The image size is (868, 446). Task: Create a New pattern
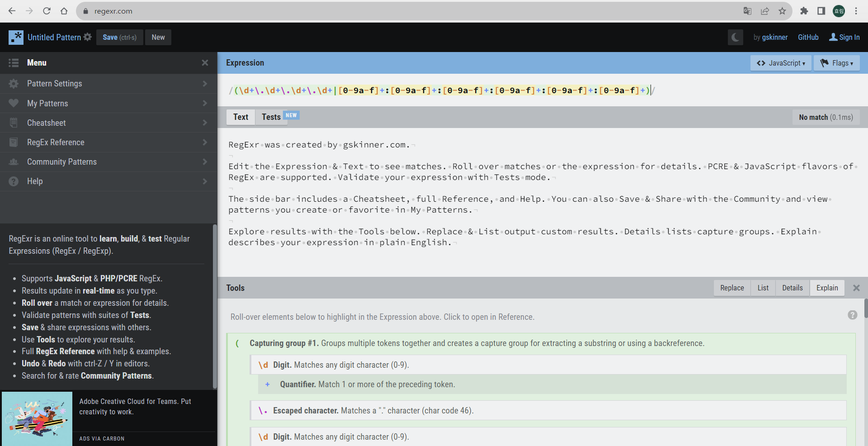tap(158, 37)
